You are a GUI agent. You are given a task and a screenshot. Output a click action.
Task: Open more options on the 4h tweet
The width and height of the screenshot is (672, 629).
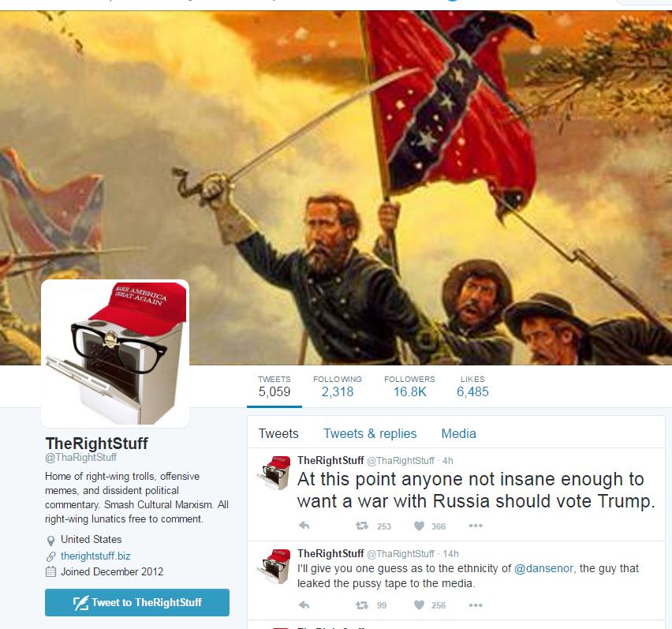coord(476,526)
